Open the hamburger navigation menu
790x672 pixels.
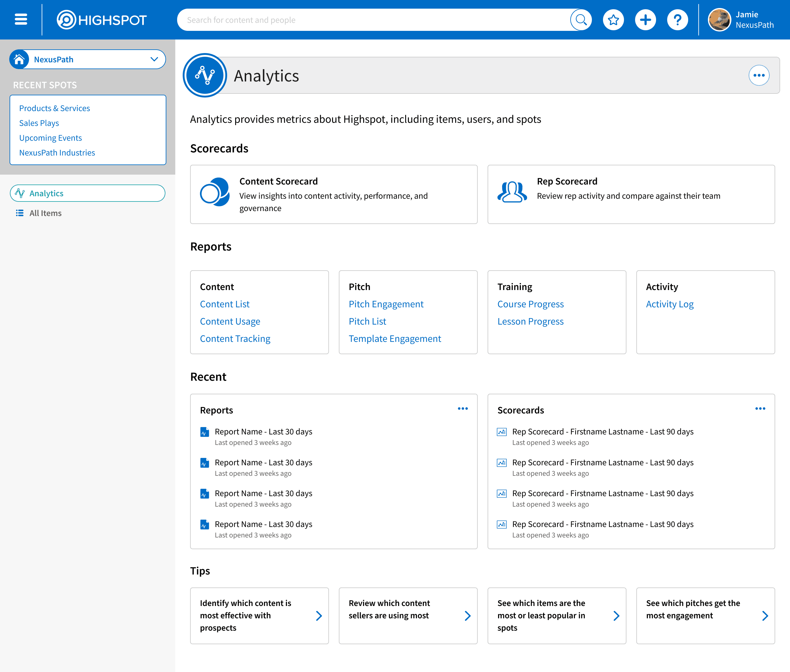click(21, 19)
